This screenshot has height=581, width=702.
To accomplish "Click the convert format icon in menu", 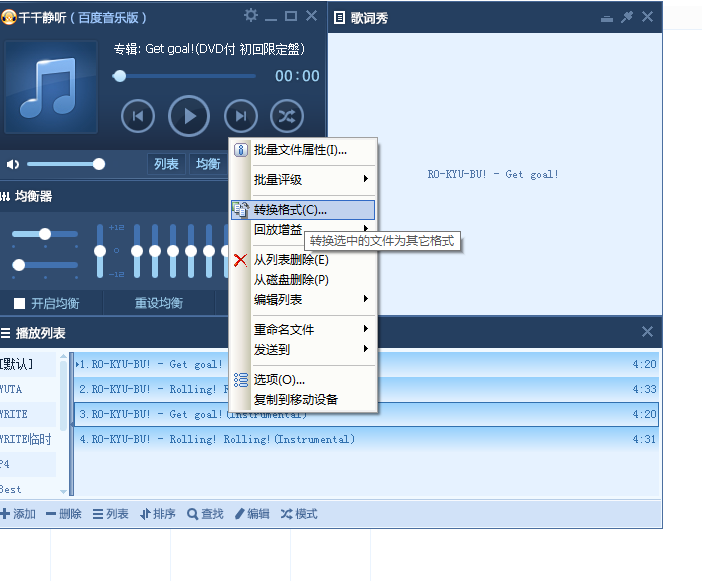I will point(241,209).
